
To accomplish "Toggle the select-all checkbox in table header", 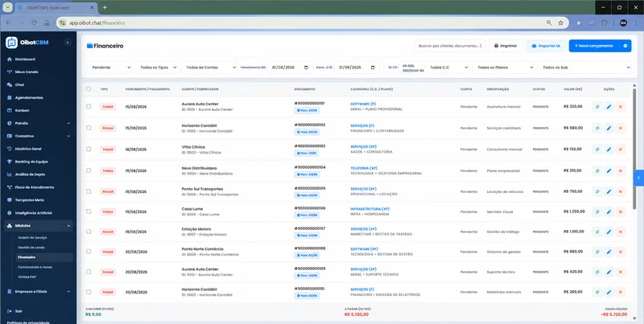I will (89, 89).
